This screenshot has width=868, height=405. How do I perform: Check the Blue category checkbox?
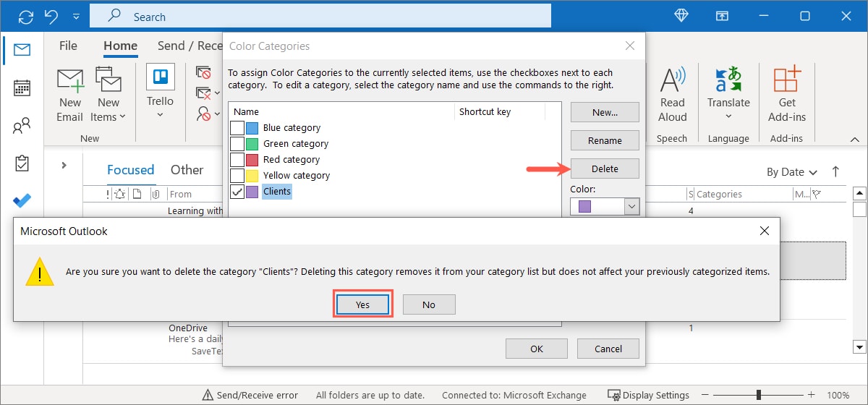(237, 128)
